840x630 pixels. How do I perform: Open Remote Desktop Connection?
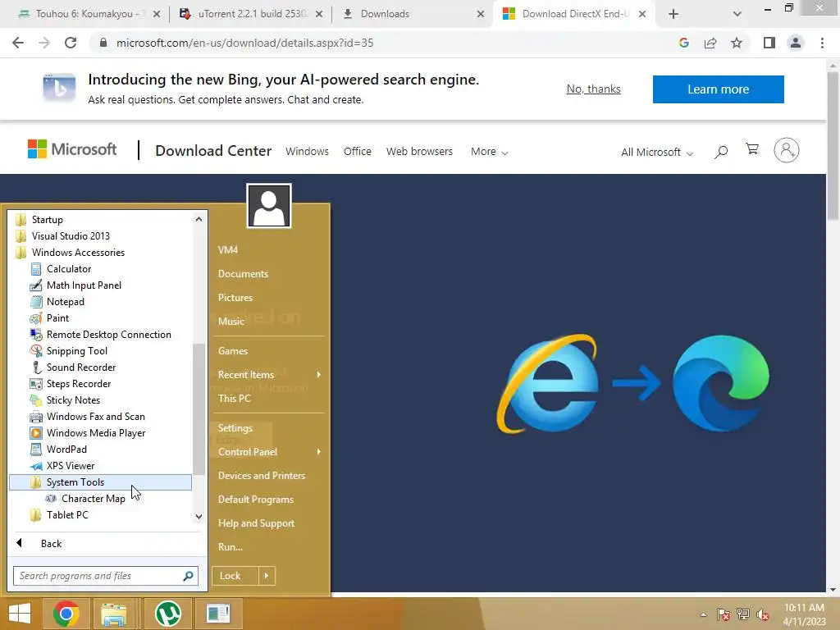[109, 335]
